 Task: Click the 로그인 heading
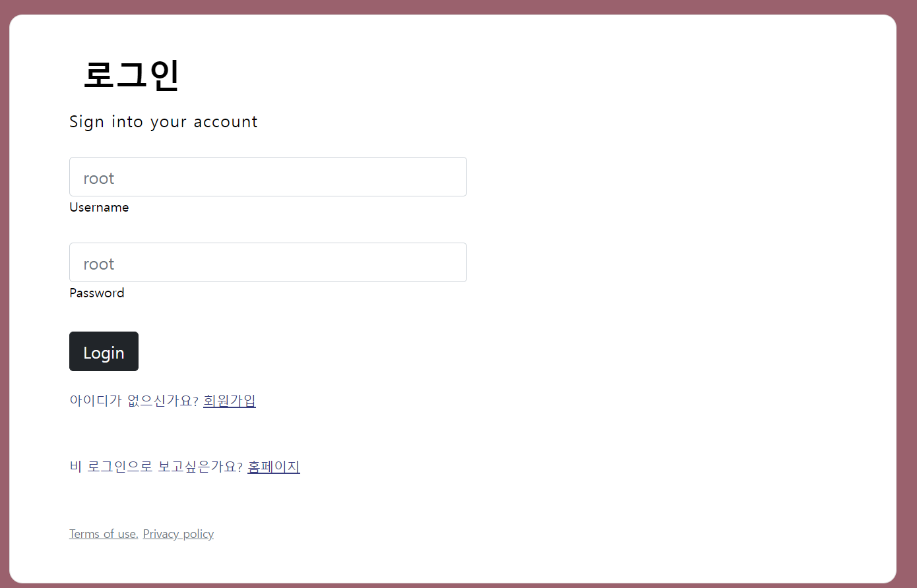pos(131,74)
